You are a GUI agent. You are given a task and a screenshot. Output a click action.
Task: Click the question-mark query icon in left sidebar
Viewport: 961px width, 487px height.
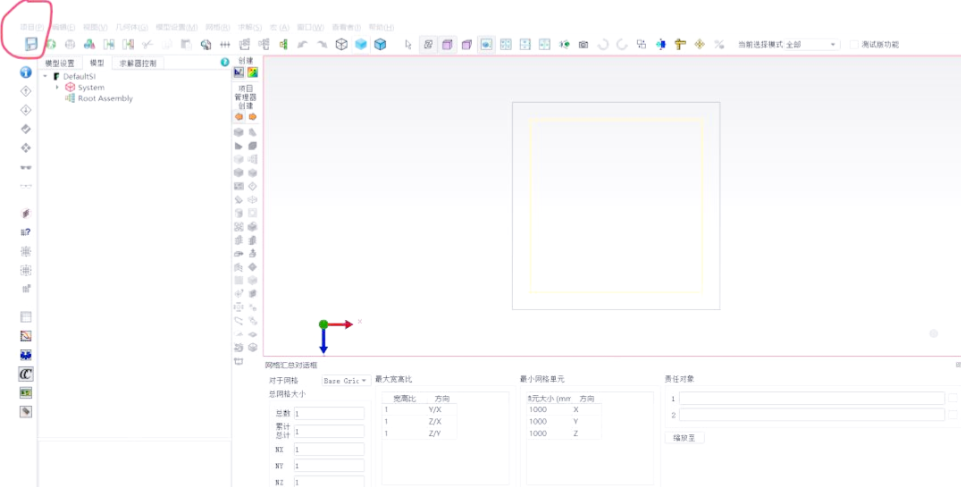[26, 232]
